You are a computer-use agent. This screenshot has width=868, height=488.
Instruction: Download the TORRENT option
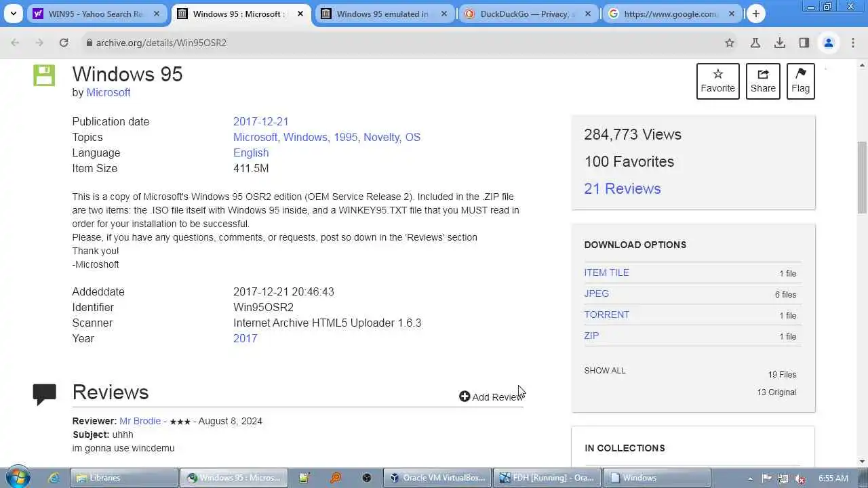[x=607, y=314]
